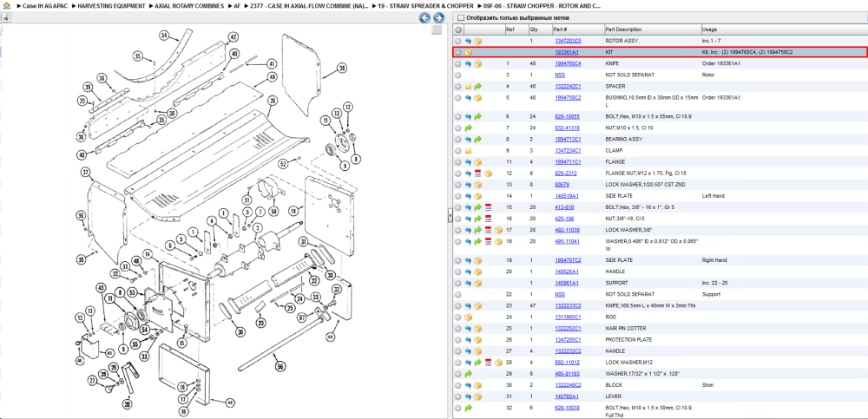
Task: Open part number 140525A1 link
Action: point(567,272)
